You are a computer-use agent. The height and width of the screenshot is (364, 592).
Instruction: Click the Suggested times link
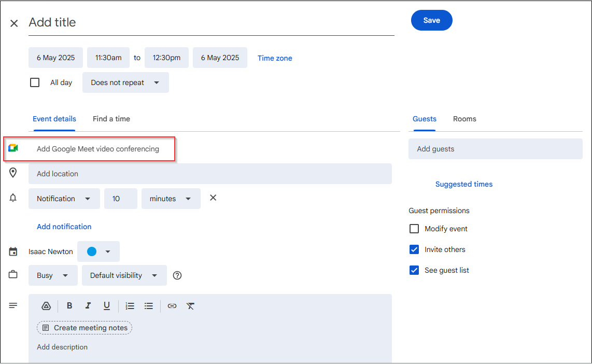pyautogui.click(x=464, y=184)
